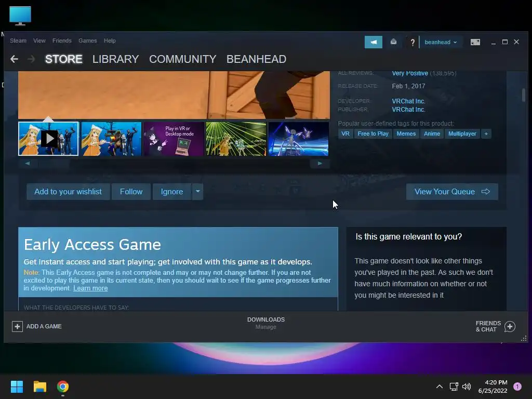
Task: Click the thumbnail strip scrollbar handle
Action: 54,163
